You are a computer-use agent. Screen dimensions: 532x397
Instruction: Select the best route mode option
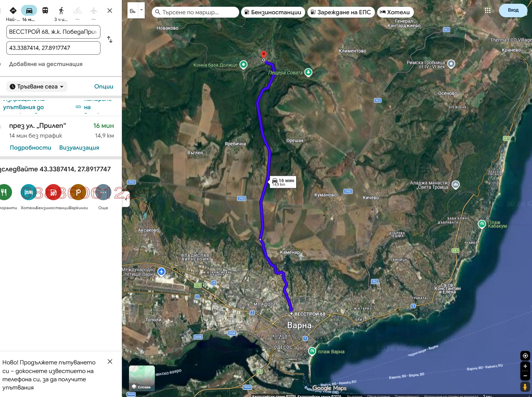pos(13,10)
